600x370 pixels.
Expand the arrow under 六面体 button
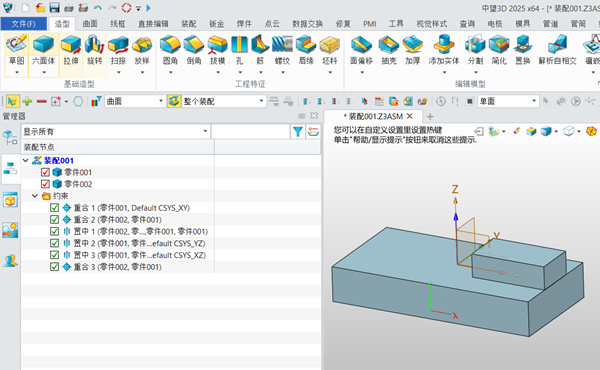pyautogui.click(x=44, y=72)
